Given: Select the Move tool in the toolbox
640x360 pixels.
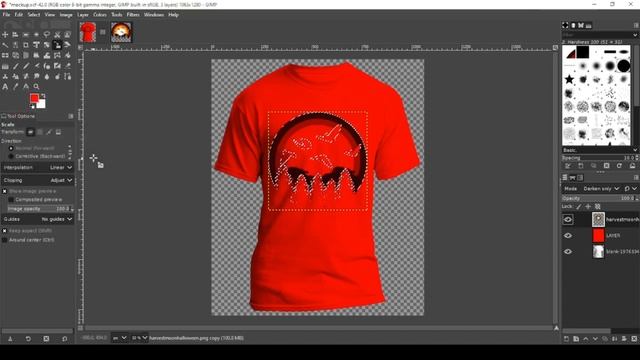Looking at the screenshot, I should tap(5, 35).
